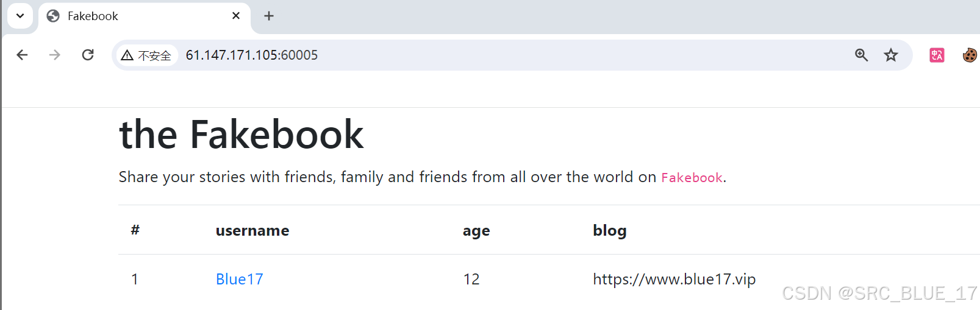Open the Blue17 user profile link
The width and height of the screenshot is (980, 310).
240,279
